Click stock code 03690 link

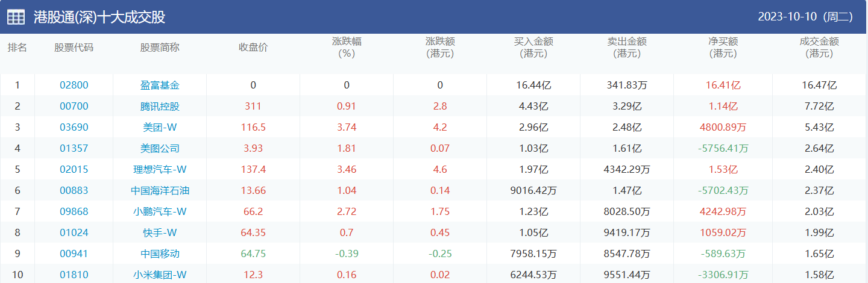[x=74, y=128]
